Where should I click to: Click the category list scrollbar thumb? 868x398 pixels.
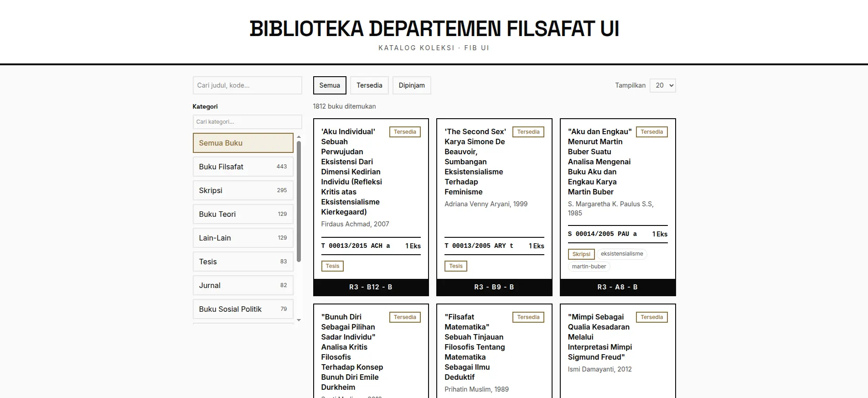(x=299, y=201)
